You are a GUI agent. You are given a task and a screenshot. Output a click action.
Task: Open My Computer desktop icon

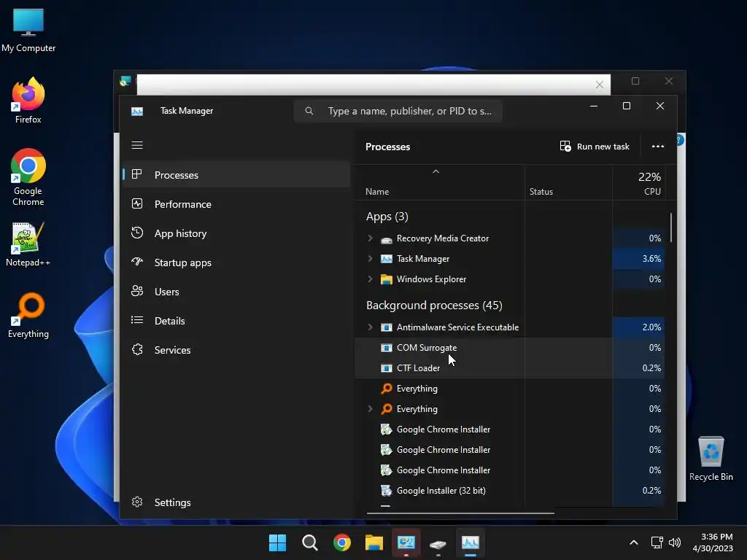(x=28, y=31)
